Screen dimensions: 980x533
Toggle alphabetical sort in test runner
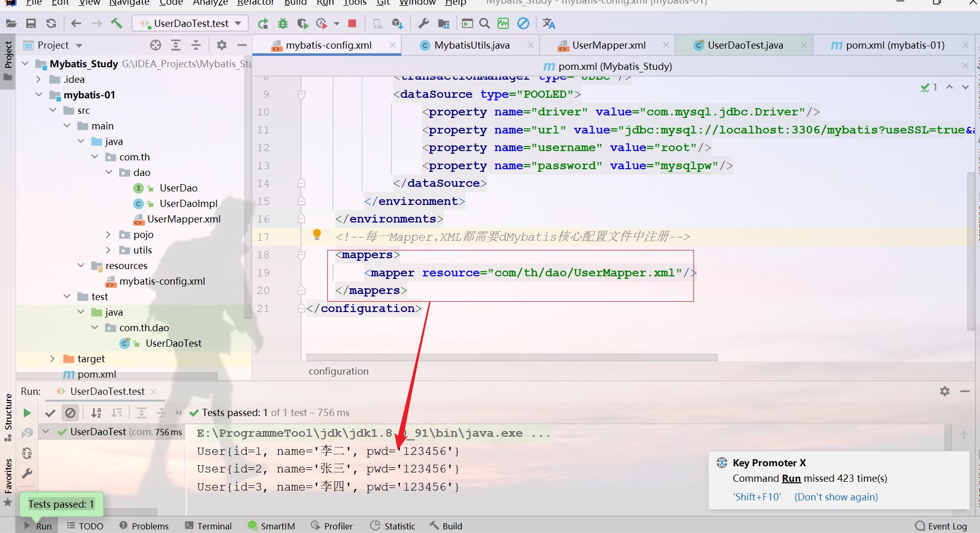96,412
